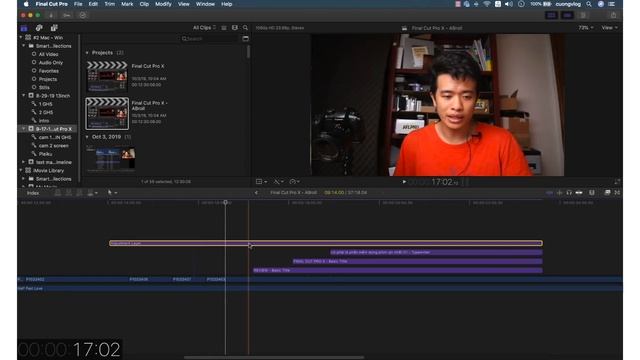Collapse the iMovie Library

(x=21, y=170)
